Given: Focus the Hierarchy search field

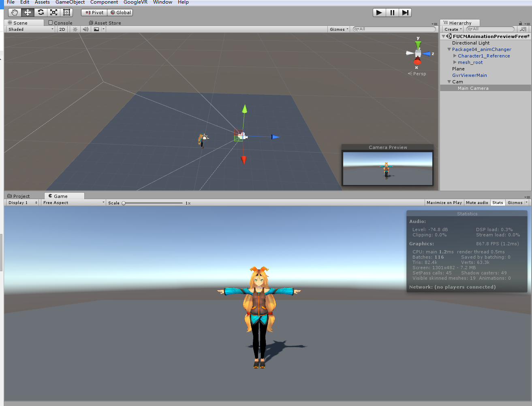Looking at the screenshot, I should pos(490,29).
